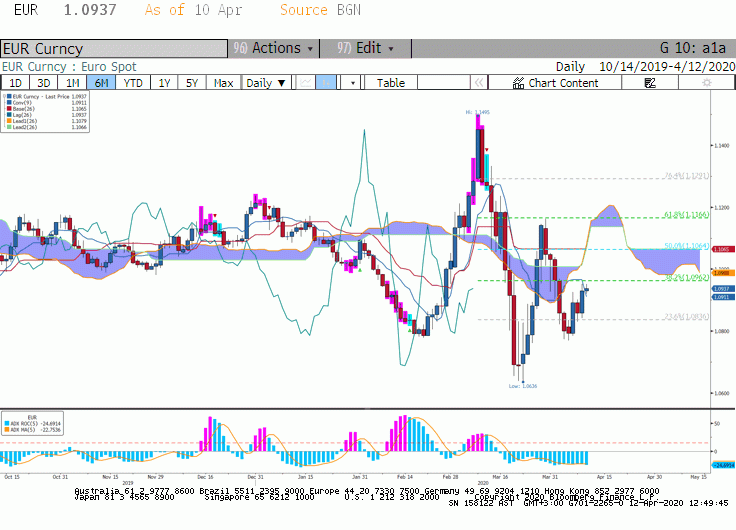736x530 pixels.
Task: Select the 6M time range
Action: click(101, 83)
